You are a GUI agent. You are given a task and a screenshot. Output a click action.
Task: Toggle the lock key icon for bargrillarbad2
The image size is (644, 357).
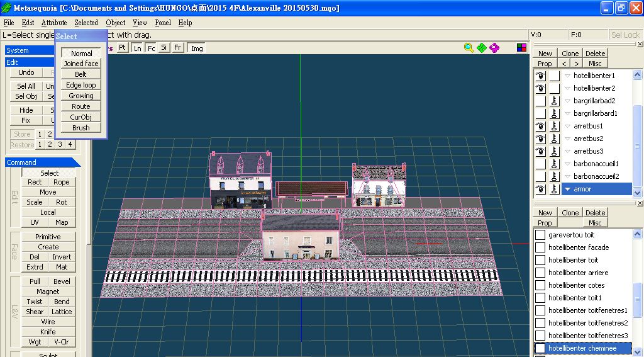554,101
